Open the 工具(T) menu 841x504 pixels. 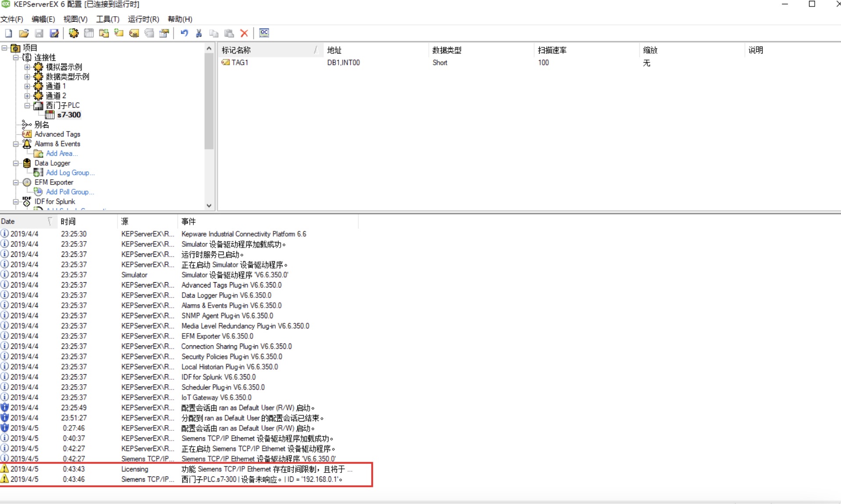pos(108,19)
